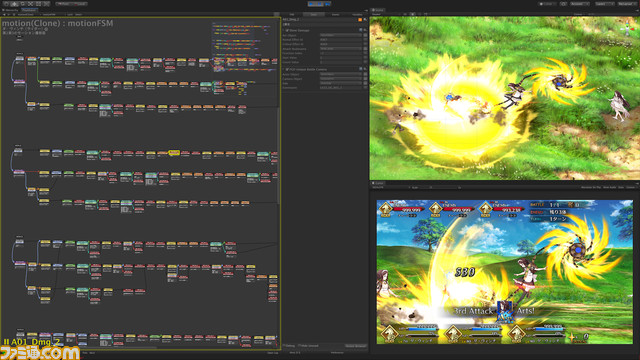This screenshot has height=360, width=640.
Task: Click the orange state color icon
Action: (360, 20)
